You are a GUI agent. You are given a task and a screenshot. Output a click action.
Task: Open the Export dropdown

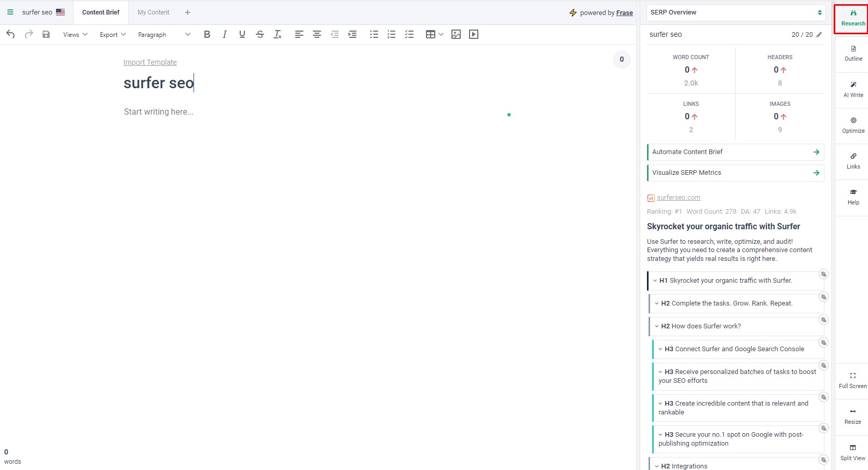tap(113, 35)
